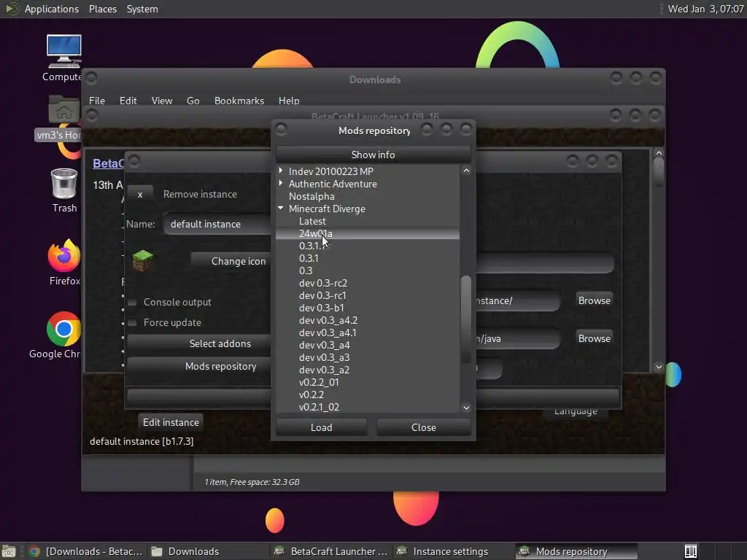Select dev v0.3_a4 in the list

[325, 345]
